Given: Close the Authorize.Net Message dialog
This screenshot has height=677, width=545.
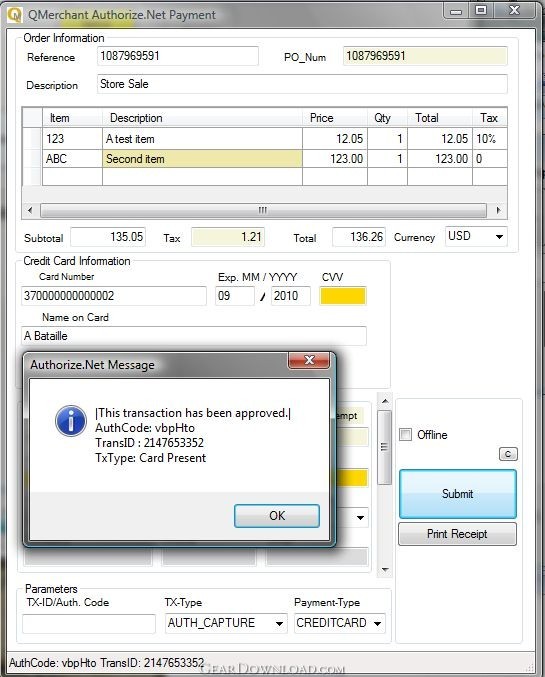Looking at the screenshot, I should [x=309, y=360].
